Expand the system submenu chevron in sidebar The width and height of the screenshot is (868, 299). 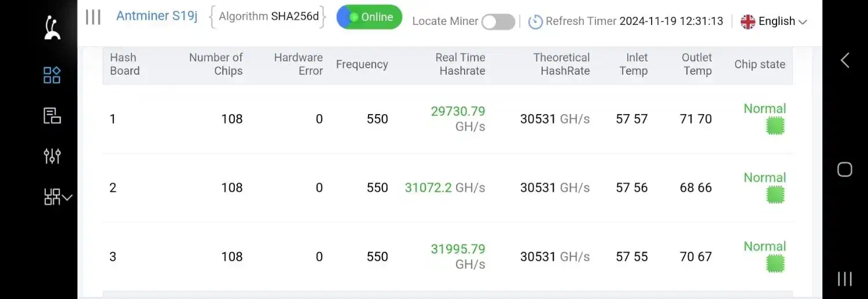[x=67, y=198]
